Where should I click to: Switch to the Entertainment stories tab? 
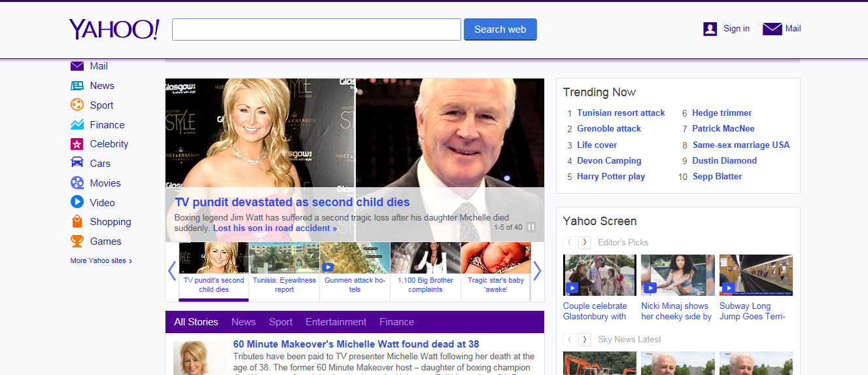pyautogui.click(x=336, y=322)
